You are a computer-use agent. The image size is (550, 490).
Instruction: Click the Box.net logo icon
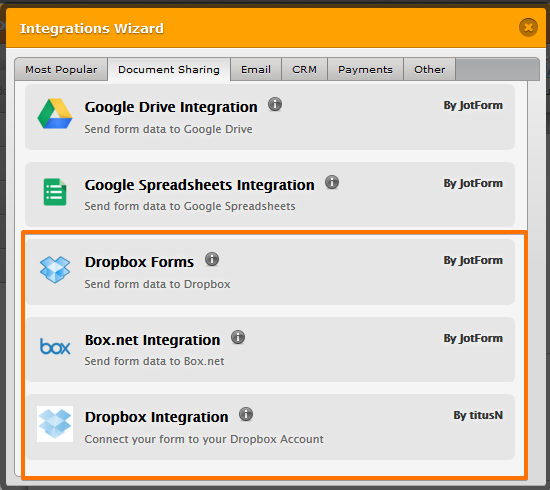55,347
